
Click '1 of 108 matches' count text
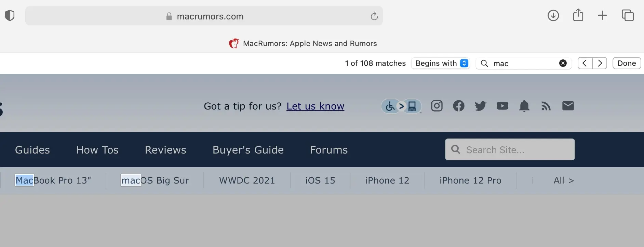tap(375, 63)
